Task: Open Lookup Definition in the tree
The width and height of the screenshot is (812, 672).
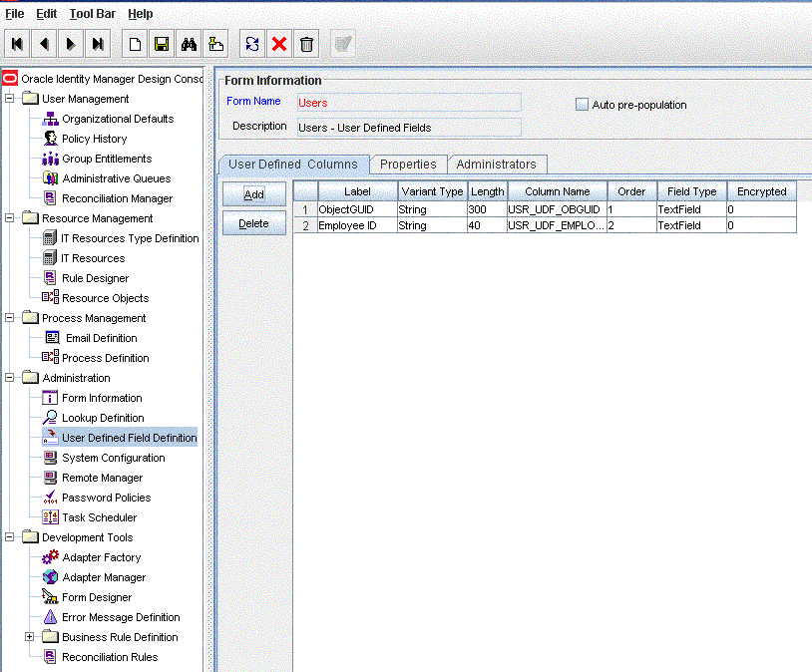Action: (x=103, y=418)
